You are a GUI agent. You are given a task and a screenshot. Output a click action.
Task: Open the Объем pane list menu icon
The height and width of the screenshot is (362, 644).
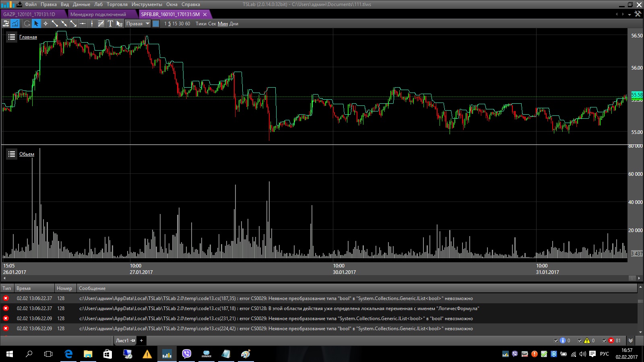tap(12, 154)
